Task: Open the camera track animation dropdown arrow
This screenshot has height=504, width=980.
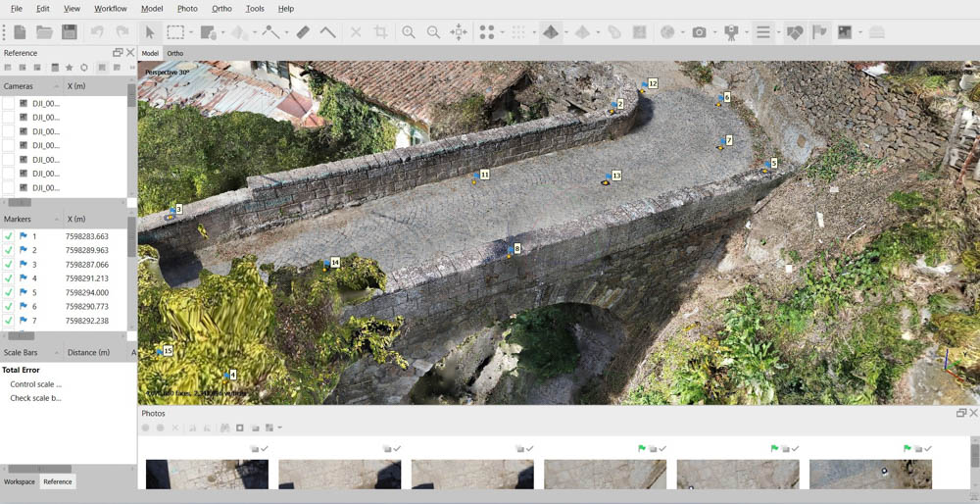Action: 746,32
